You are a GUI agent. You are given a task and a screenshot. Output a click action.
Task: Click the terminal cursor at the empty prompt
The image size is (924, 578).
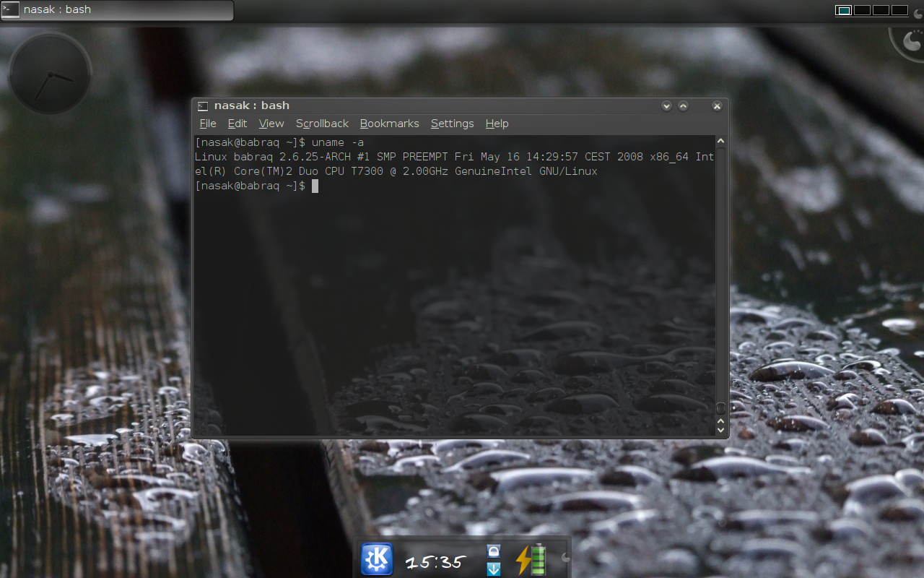[x=315, y=186]
